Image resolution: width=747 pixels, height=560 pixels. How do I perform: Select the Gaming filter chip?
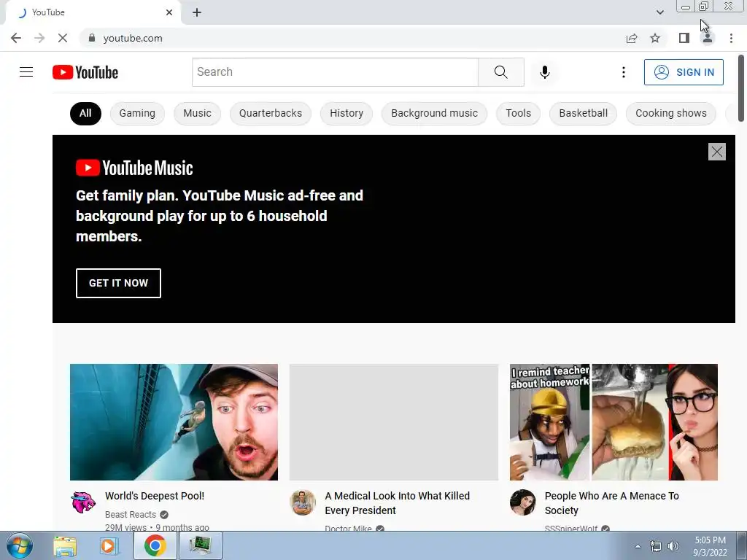click(x=137, y=113)
